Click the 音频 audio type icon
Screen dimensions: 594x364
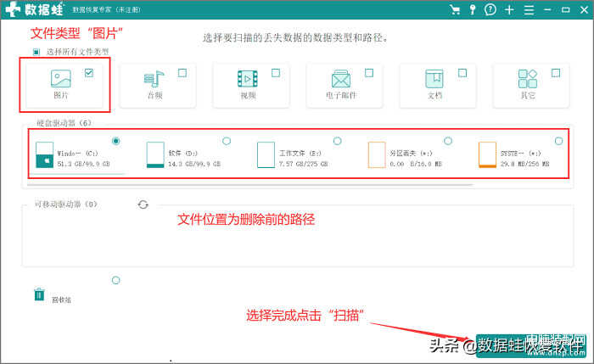click(x=154, y=79)
